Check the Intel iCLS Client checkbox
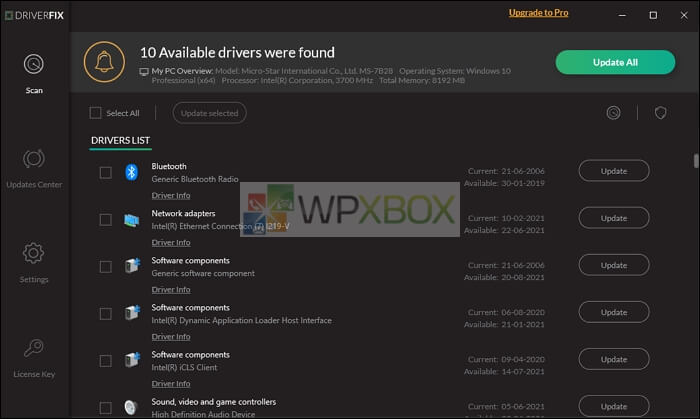 pos(105,361)
